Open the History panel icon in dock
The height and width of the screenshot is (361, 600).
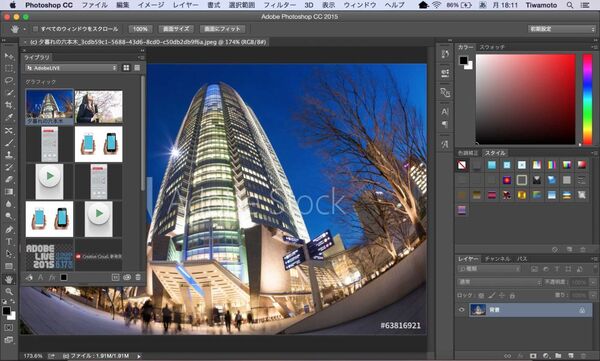coord(445,54)
